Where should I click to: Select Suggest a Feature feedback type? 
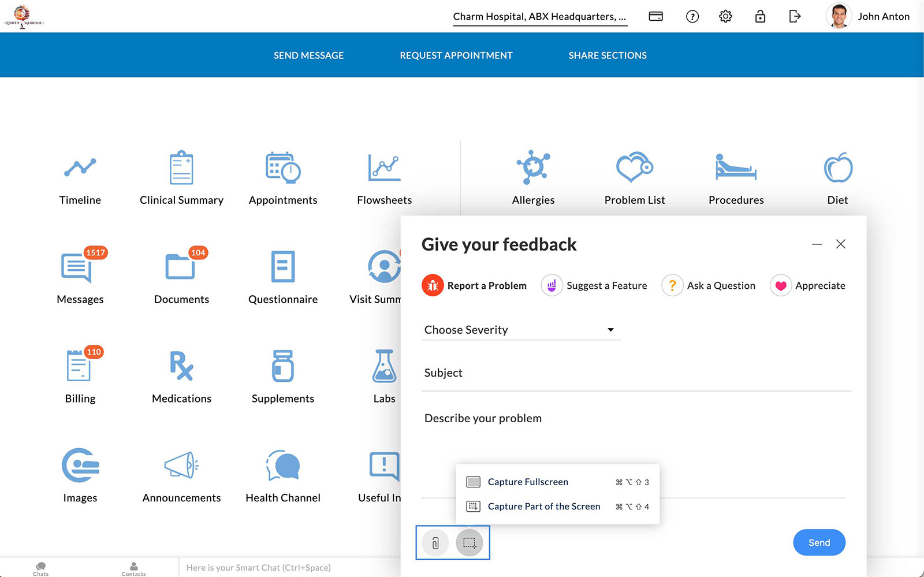pyautogui.click(x=594, y=285)
